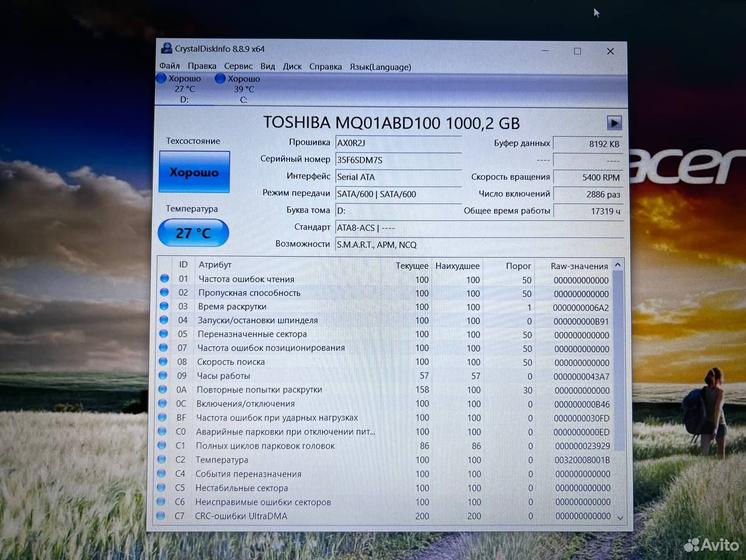Click status dot for Запуски/остановки шпинделя
Viewport: 746px width, 560px height.
pos(164,320)
